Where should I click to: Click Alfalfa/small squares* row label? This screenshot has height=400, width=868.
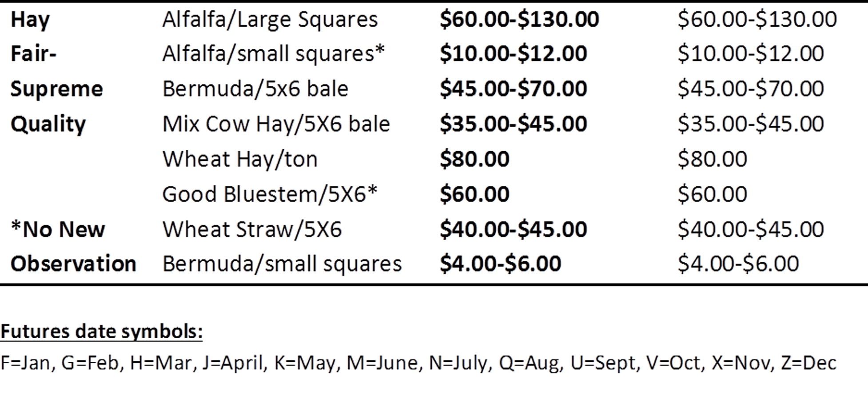click(273, 54)
